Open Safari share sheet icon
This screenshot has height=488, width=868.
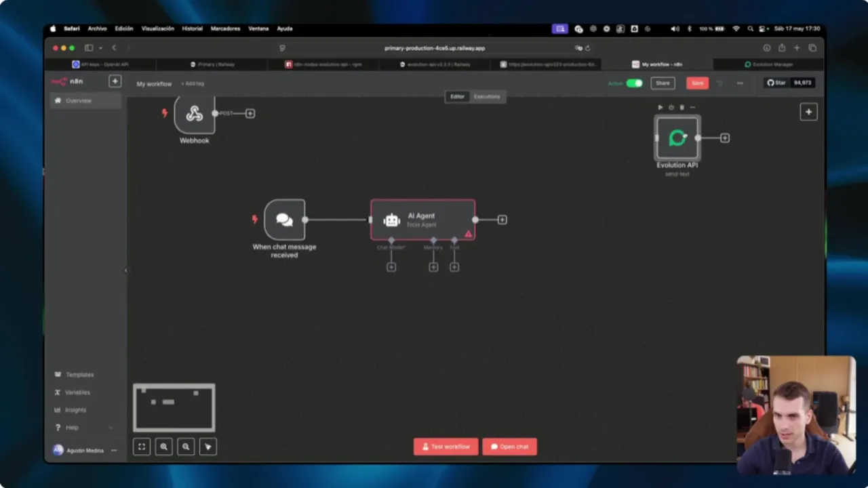coord(782,48)
